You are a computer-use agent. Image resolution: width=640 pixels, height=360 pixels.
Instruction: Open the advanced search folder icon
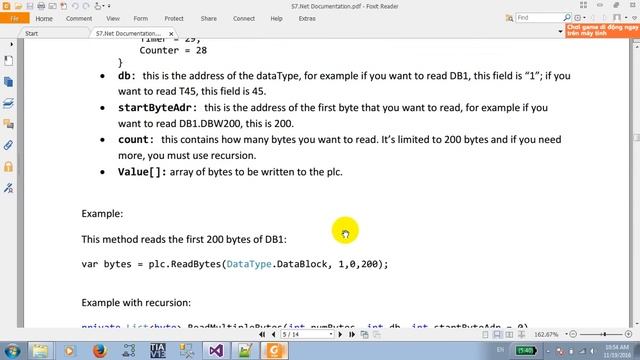click(509, 18)
